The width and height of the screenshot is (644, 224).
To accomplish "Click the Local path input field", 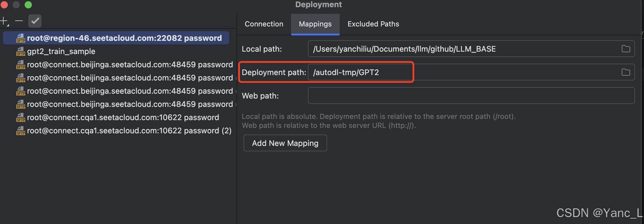I will click(x=471, y=49).
